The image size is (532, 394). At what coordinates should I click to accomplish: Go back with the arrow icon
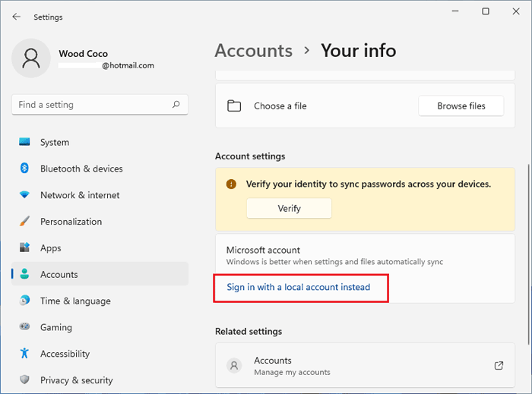[16, 17]
